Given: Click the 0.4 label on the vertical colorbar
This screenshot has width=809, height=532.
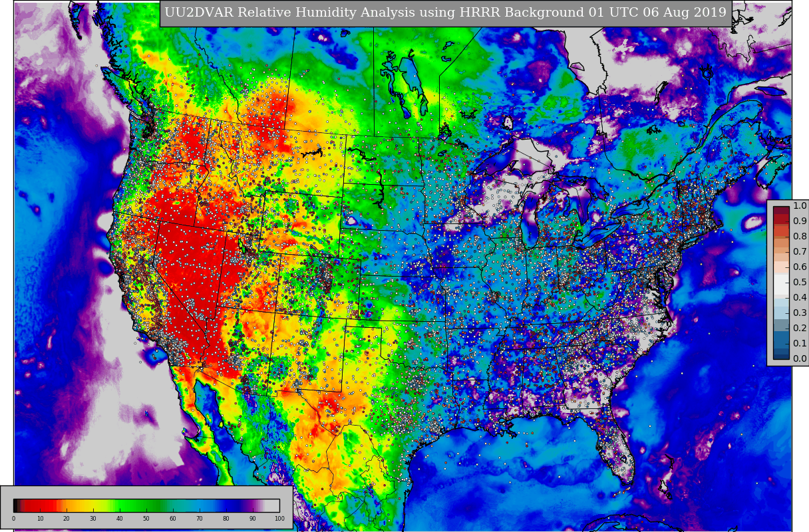Looking at the screenshot, I should tap(800, 298).
